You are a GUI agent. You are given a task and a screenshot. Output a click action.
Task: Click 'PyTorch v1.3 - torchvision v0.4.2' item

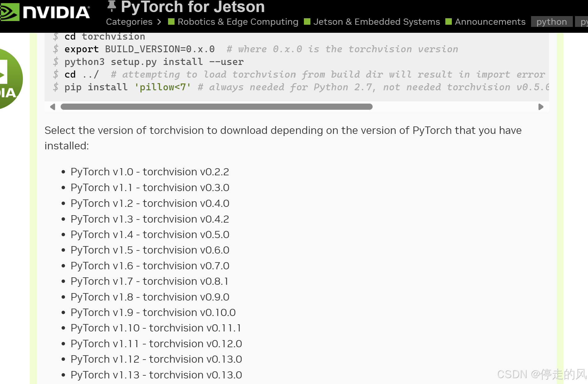coord(150,219)
